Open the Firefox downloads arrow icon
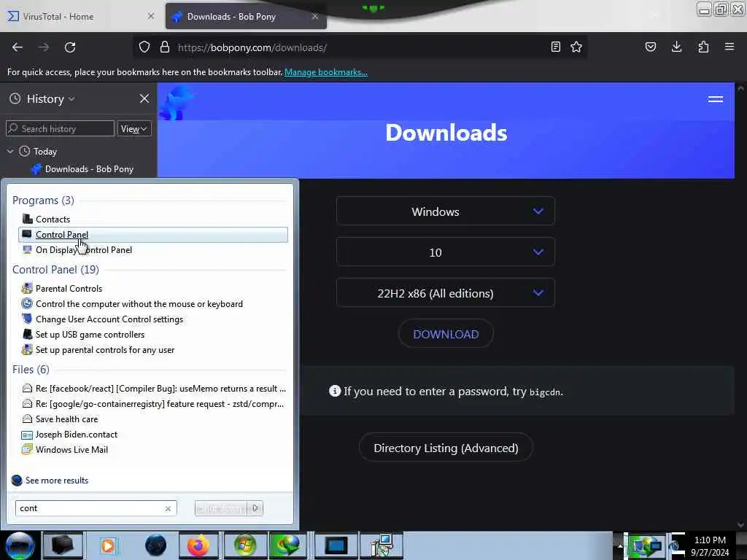 [x=676, y=47]
